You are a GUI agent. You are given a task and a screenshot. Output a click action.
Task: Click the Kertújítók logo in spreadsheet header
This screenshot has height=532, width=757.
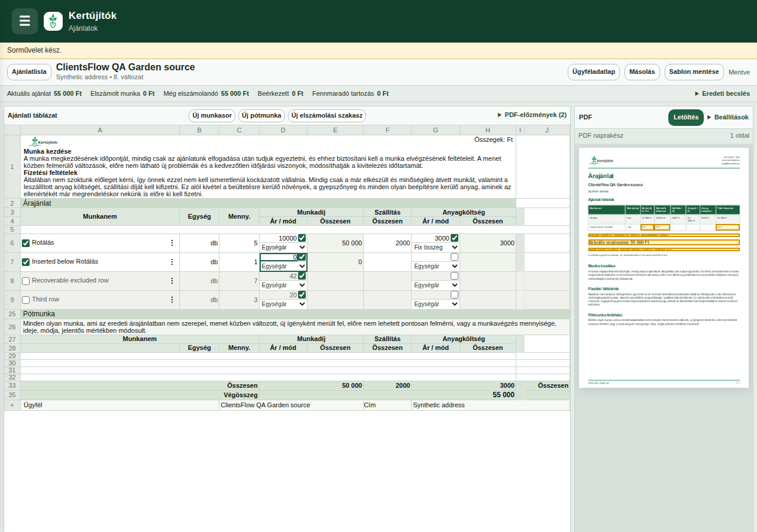coord(43,142)
